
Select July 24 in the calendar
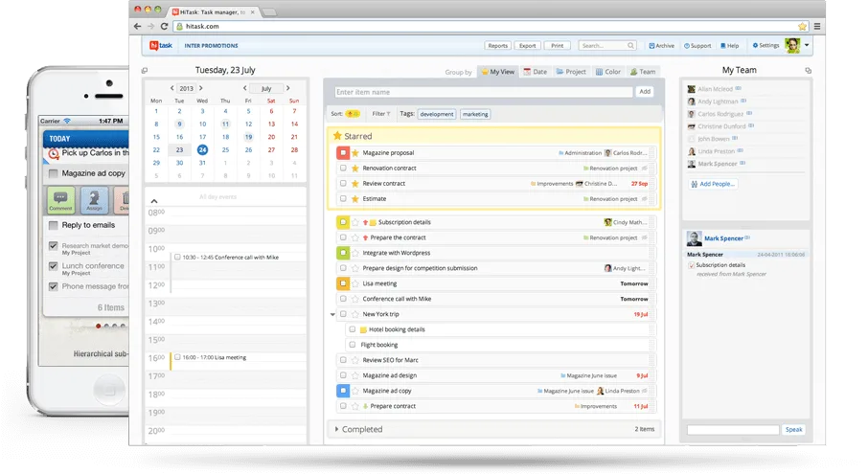pos(202,150)
